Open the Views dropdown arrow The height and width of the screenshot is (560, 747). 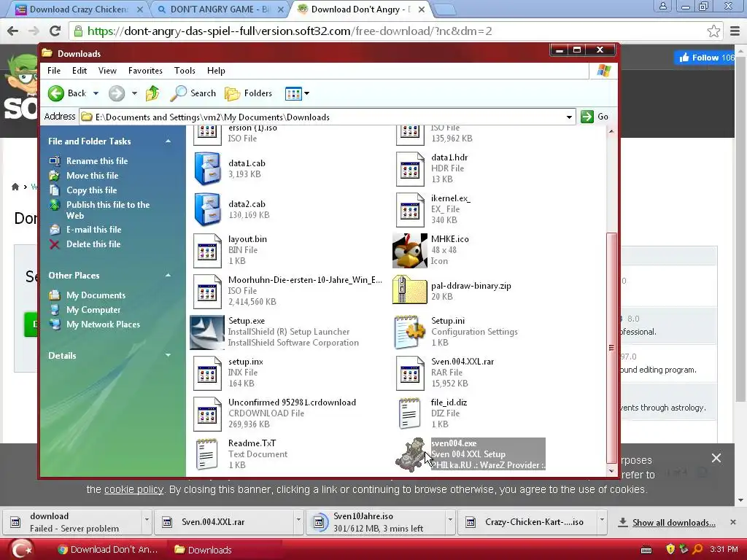[307, 93]
